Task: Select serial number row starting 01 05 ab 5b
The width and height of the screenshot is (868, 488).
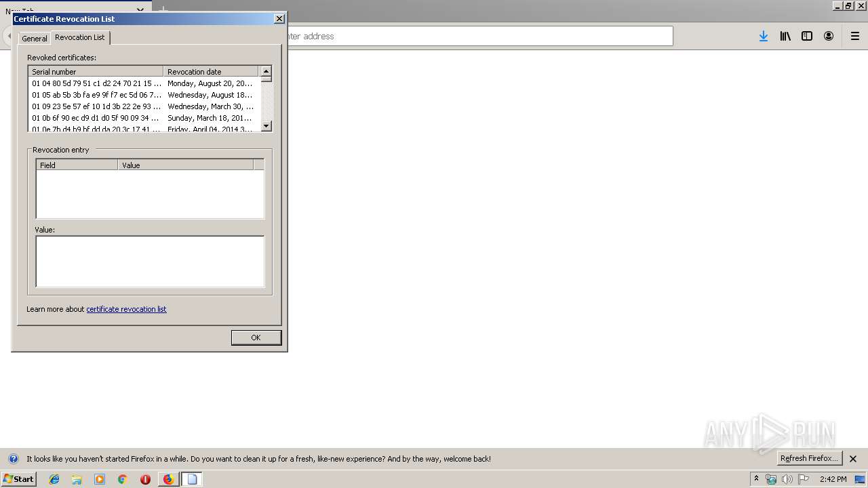Action: pyautogui.click(x=96, y=95)
